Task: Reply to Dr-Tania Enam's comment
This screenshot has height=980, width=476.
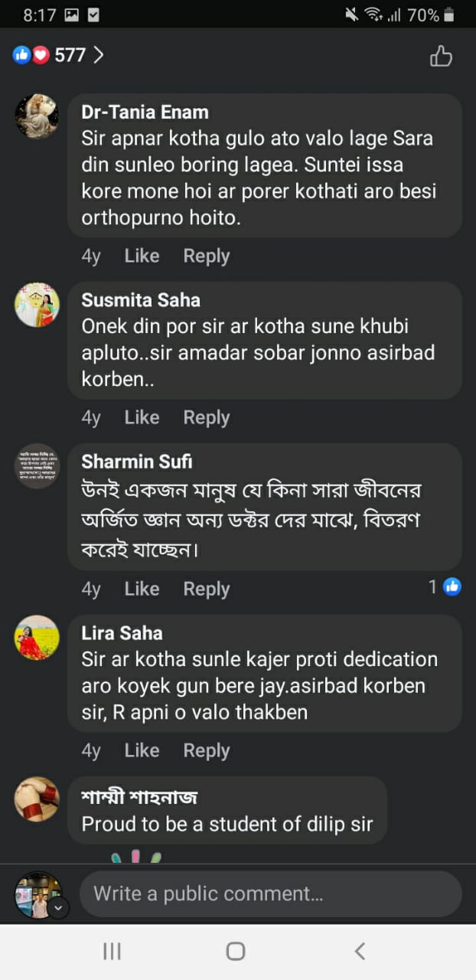Action: click(x=206, y=256)
